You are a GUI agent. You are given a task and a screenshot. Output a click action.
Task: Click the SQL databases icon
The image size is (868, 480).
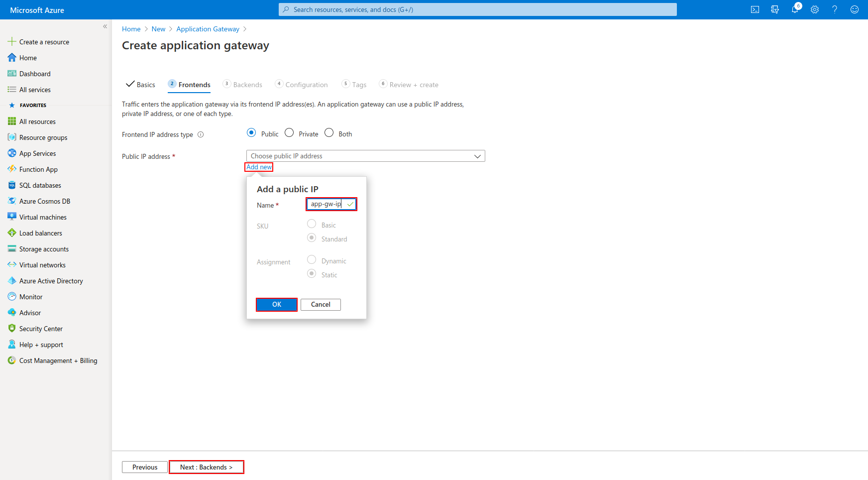coord(12,185)
